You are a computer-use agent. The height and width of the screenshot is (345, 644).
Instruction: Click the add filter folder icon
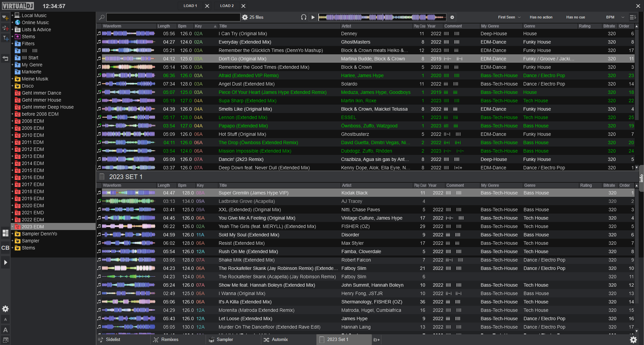click(5, 39)
